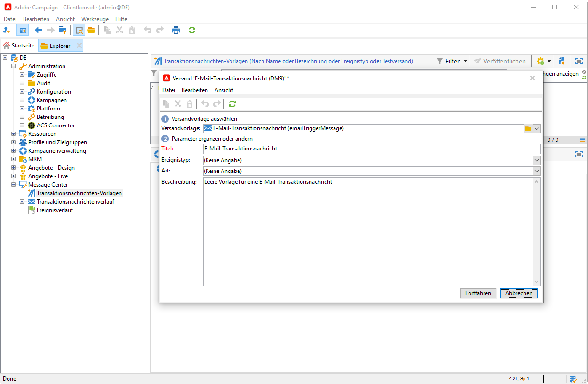The height and width of the screenshot is (384, 588).
Task: Click the forward arrow in the main toolbar
Action: pos(51,30)
